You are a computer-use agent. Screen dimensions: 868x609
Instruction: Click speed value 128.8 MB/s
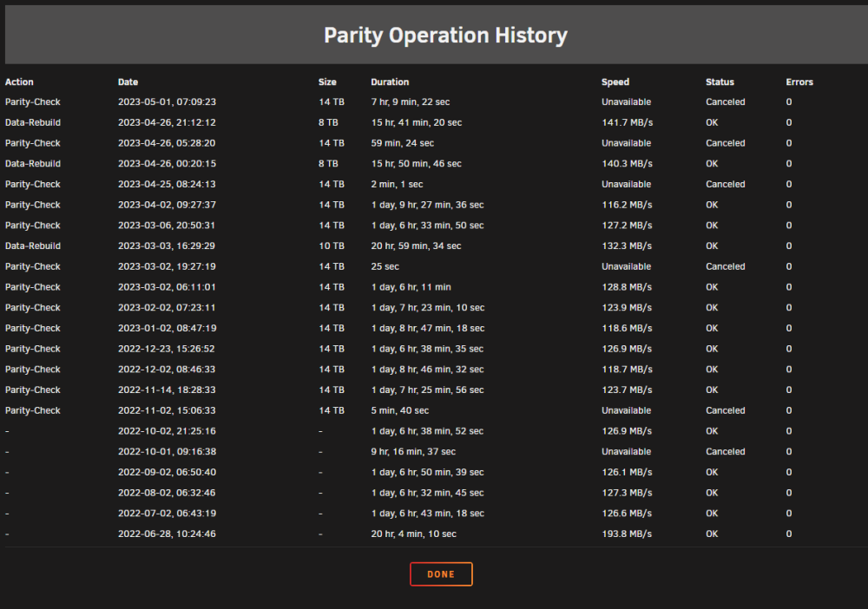click(628, 287)
